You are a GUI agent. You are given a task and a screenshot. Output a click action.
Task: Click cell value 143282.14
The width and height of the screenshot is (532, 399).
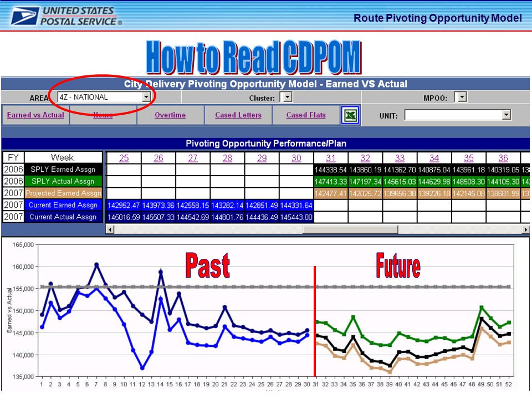click(227, 205)
